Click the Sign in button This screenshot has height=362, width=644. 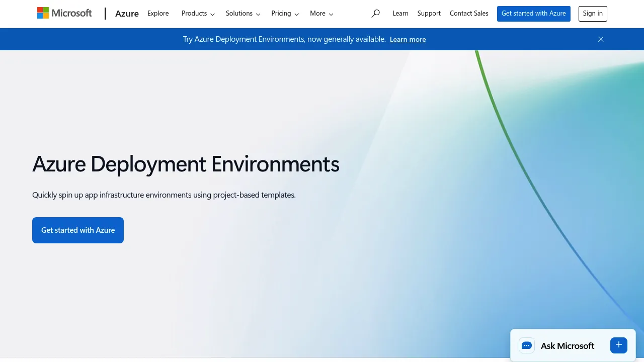pyautogui.click(x=593, y=14)
